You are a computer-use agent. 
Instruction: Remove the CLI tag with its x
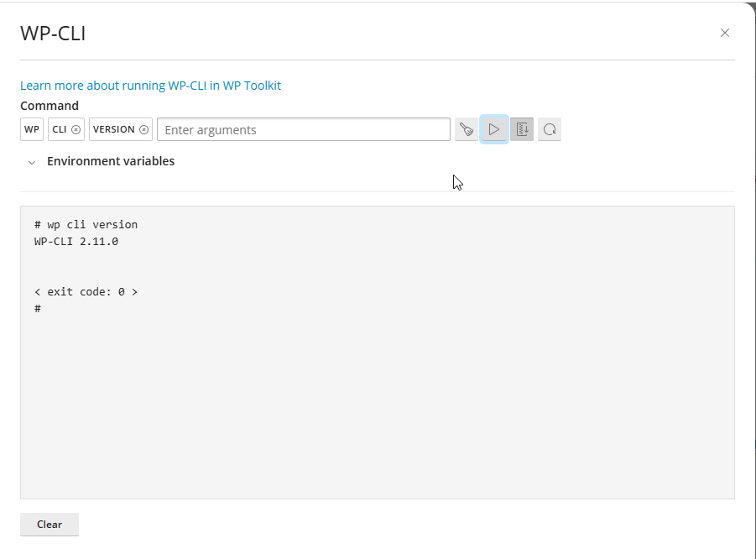pos(76,129)
